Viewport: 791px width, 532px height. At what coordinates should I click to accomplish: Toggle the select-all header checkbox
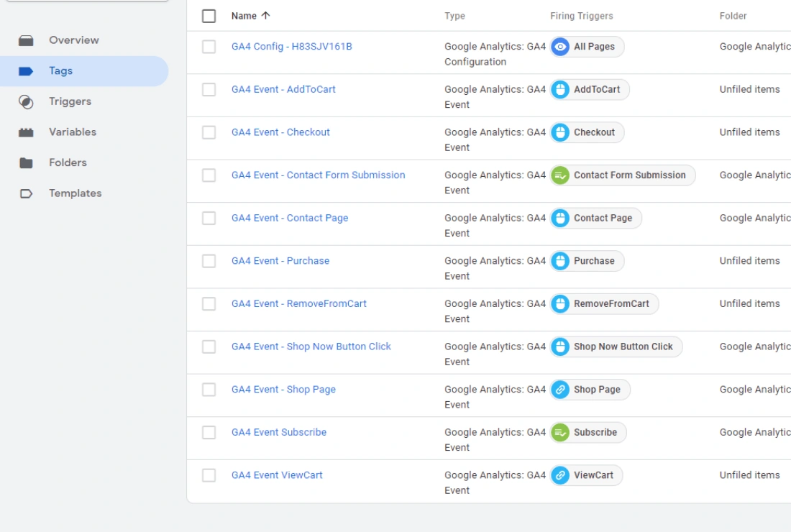[209, 16]
